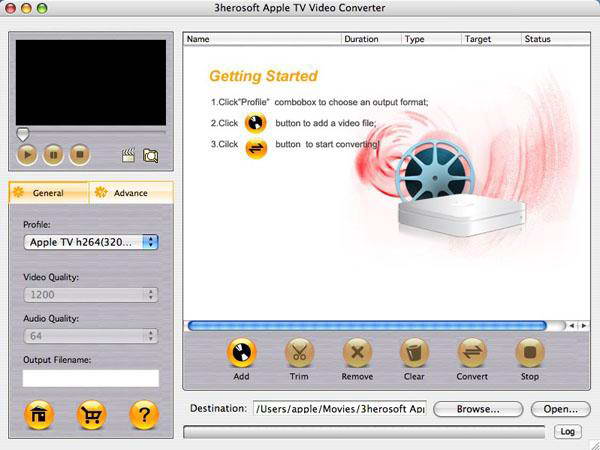This screenshot has width=600, height=450.
Task: Pause the preview playback
Action: pyautogui.click(x=53, y=155)
